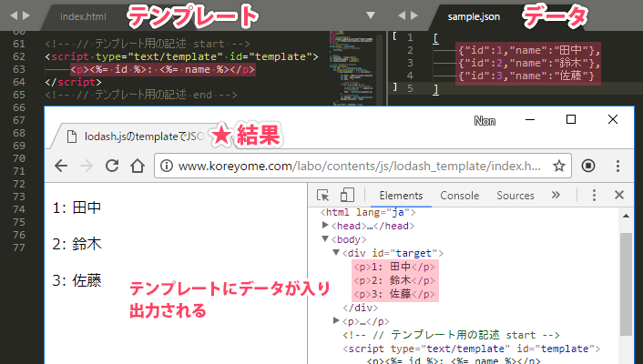The image size is (643, 364).
Task: Click the Chrome address bar URL
Action: point(359,166)
